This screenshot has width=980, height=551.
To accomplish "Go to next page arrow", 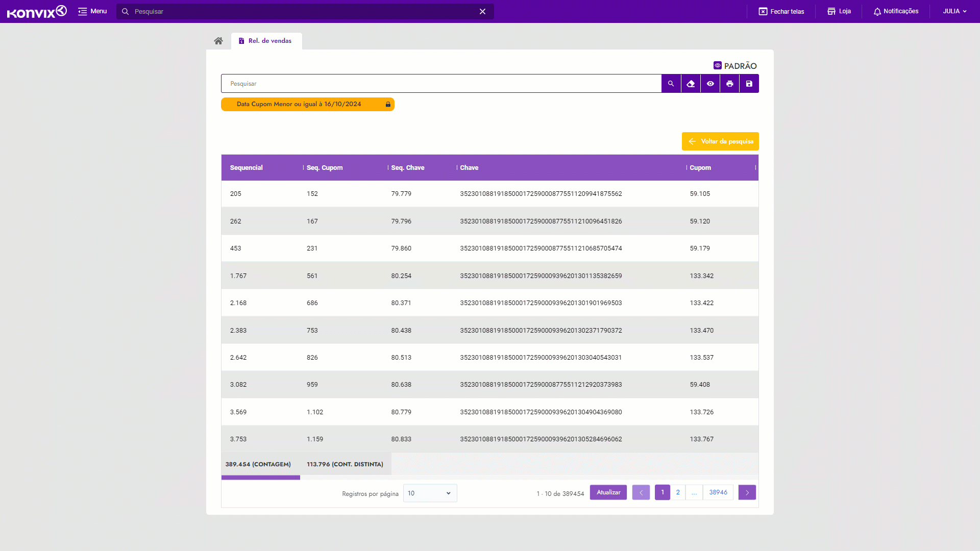I will (747, 492).
